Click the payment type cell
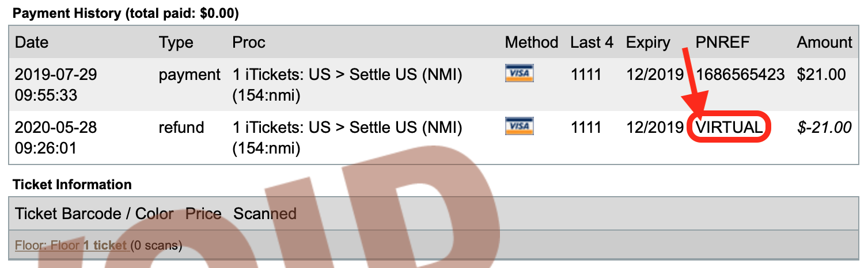Screen dimensions: 868x268 click(x=189, y=74)
